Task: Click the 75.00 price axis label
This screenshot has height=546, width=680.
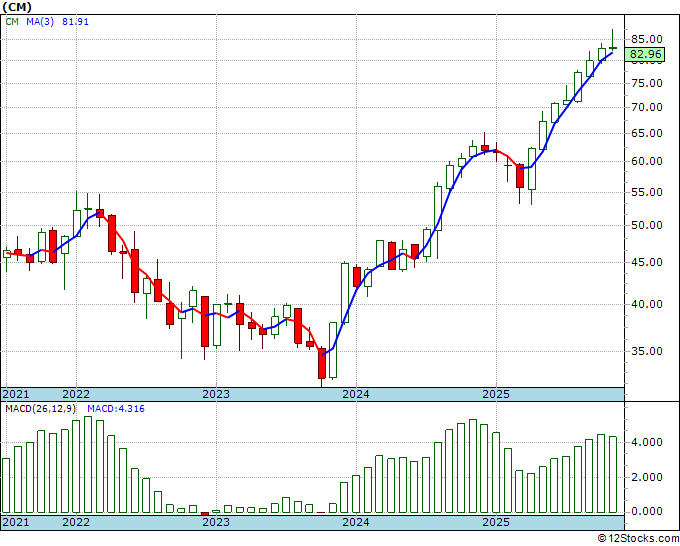Action: point(646,83)
